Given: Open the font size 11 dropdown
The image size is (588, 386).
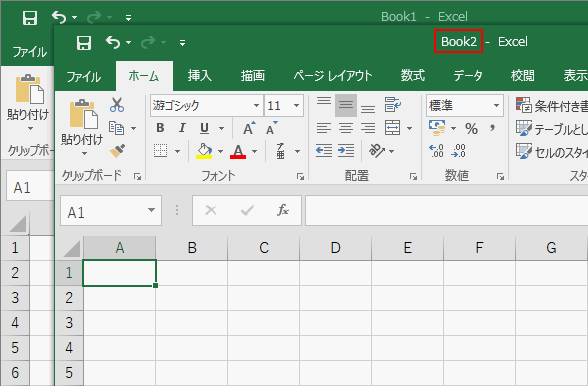Looking at the screenshot, I should (x=296, y=105).
